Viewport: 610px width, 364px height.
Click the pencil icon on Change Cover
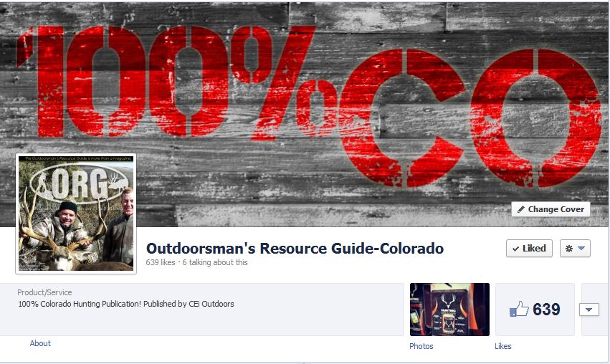coord(520,209)
